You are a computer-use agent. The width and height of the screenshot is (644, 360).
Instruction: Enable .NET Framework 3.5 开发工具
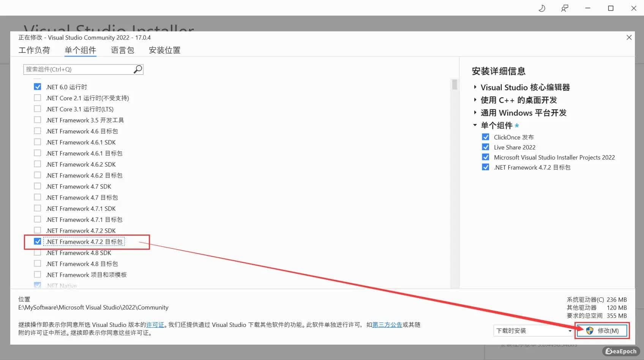(x=38, y=120)
